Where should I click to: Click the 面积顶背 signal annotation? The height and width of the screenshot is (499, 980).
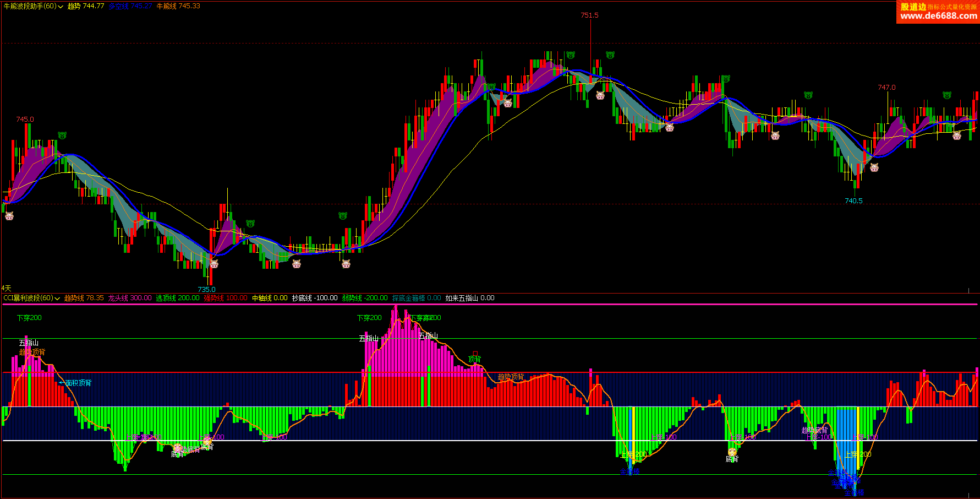coord(78,383)
